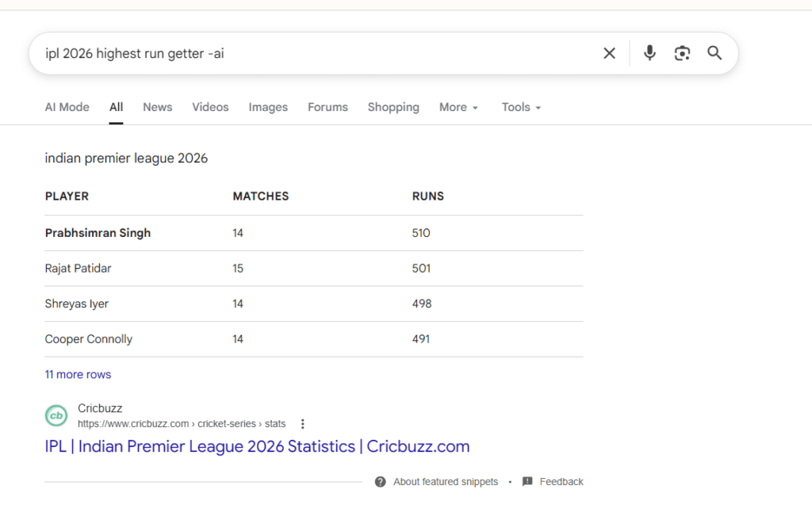The height and width of the screenshot is (512, 812).
Task: Switch to the Shopping tab
Action: tap(393, 107)
